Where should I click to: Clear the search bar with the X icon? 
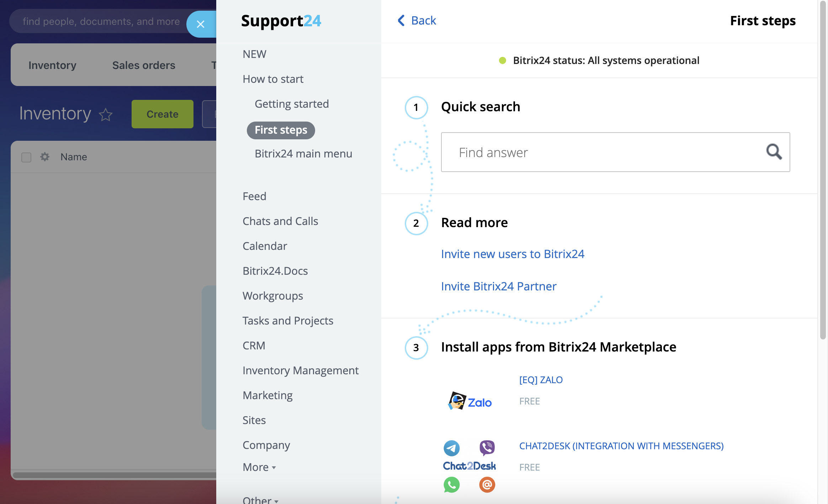(x=201, y=24)
